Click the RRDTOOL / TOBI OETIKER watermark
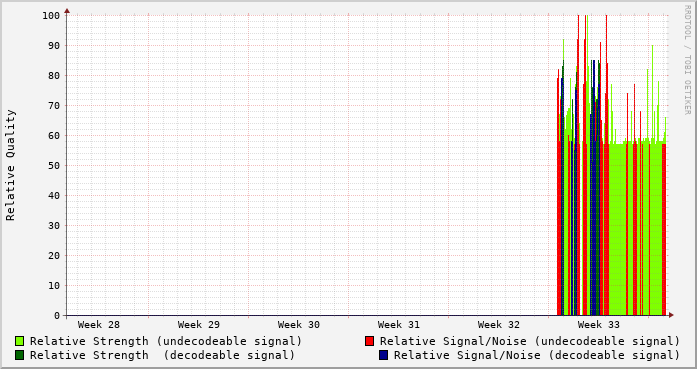697x369 pixels. [x=687, y=60]
